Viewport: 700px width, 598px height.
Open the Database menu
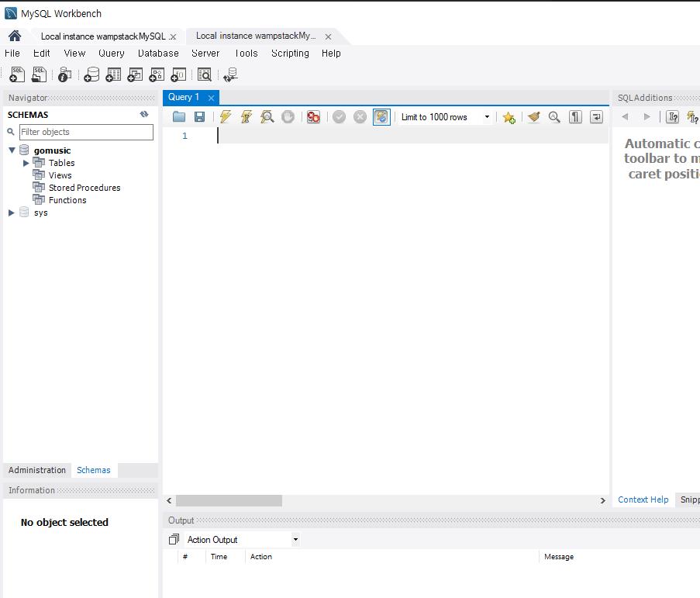coord(158,54)
